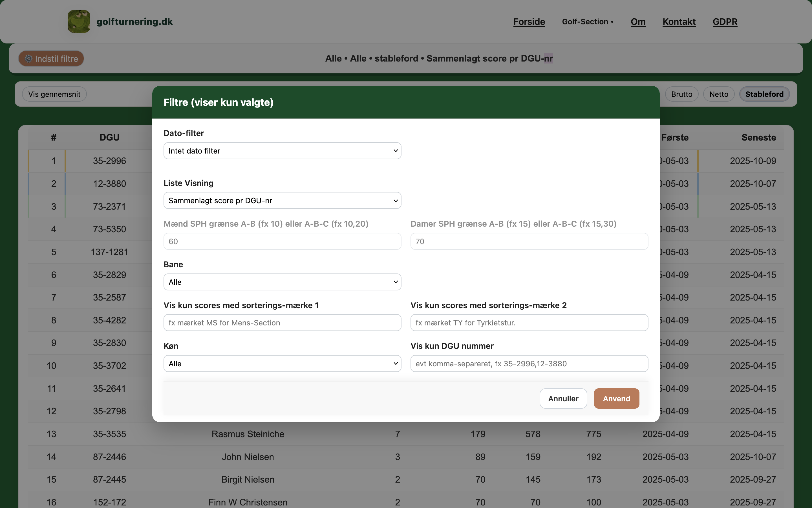Click the # column header
This screenshot has height=508, width=812.
click(54, 137)
